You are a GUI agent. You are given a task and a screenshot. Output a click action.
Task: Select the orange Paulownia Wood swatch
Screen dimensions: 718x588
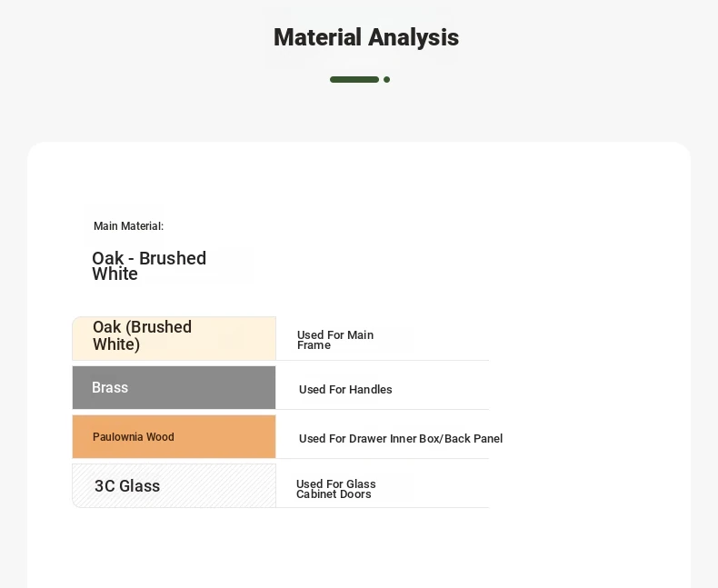[x=174, y=436]
